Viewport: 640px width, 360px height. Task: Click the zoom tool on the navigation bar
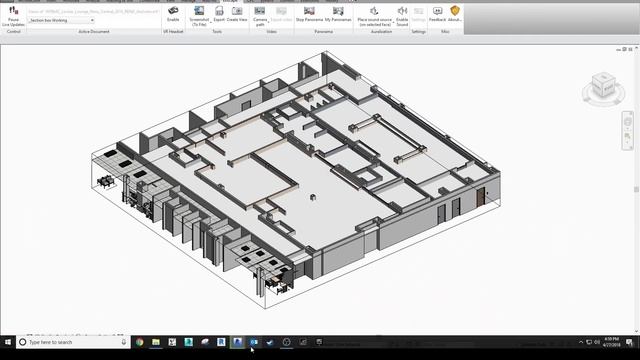(x=628, y=136)
